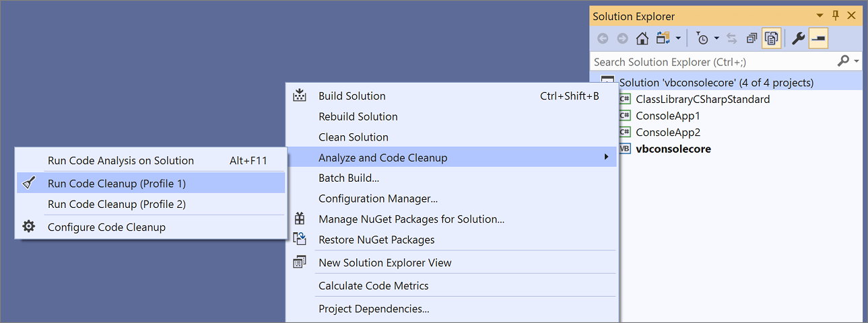868x323 pixels.
Task: Open Configure Code Cleanup
Action: [151, 227]
